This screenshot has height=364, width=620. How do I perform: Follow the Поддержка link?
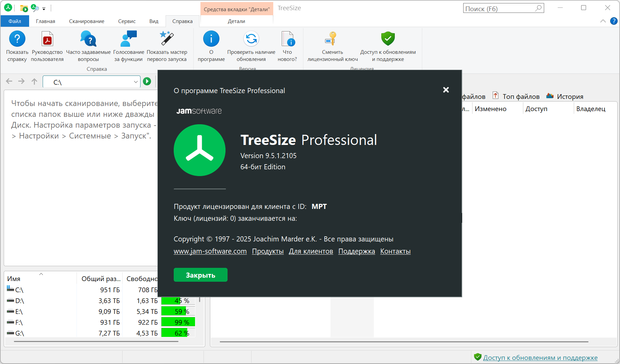[357, 251]
